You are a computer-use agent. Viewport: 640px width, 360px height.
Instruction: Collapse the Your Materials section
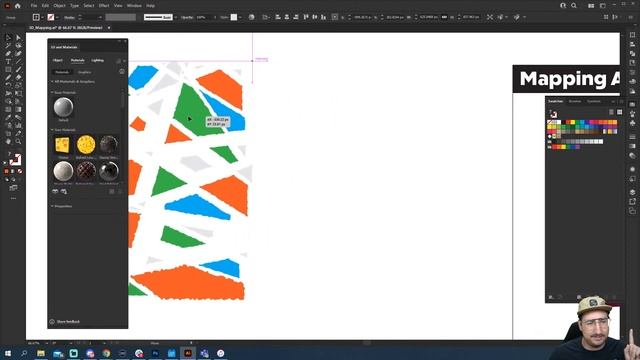(x=52, y=130)
